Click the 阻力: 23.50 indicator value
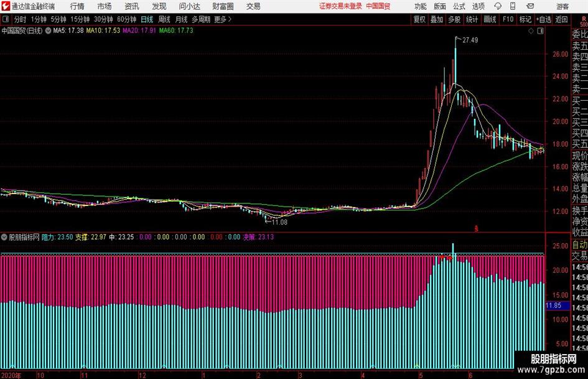The image size is (588, 379). coord(57,237)
